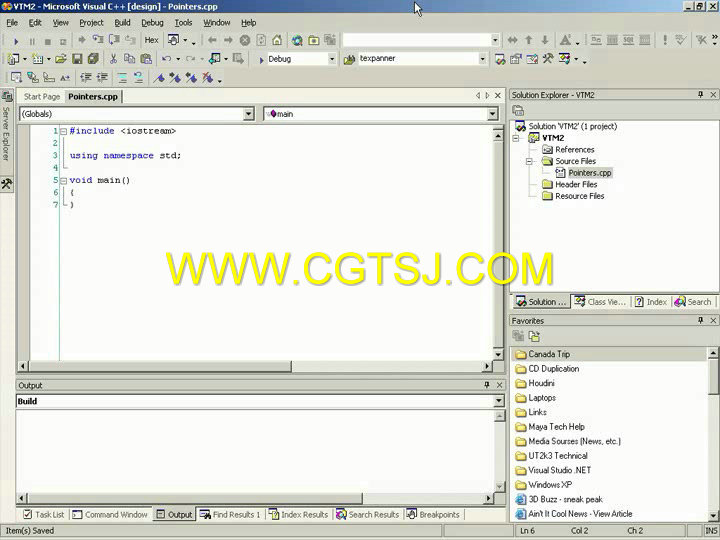Open Solution Explorer via toolbar icon
This screenshot has height=540, width=720.
(x=500, y=59)
